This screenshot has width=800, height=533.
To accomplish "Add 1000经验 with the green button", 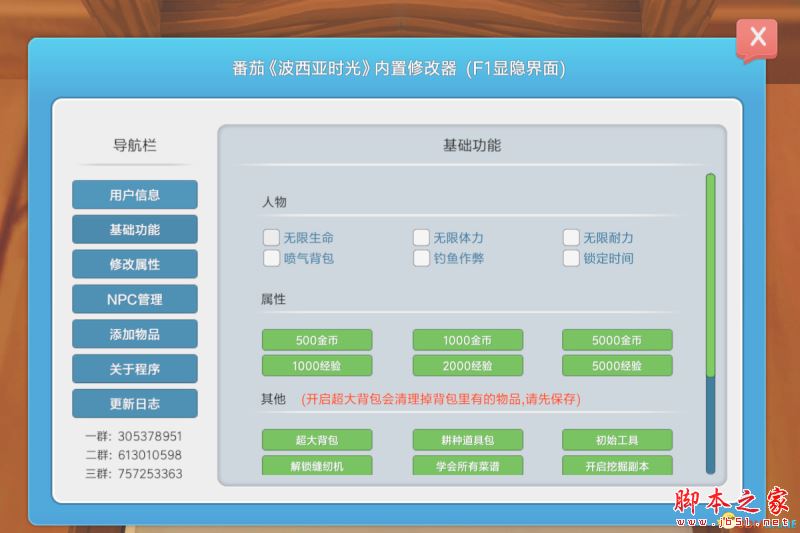I will 317,366.
